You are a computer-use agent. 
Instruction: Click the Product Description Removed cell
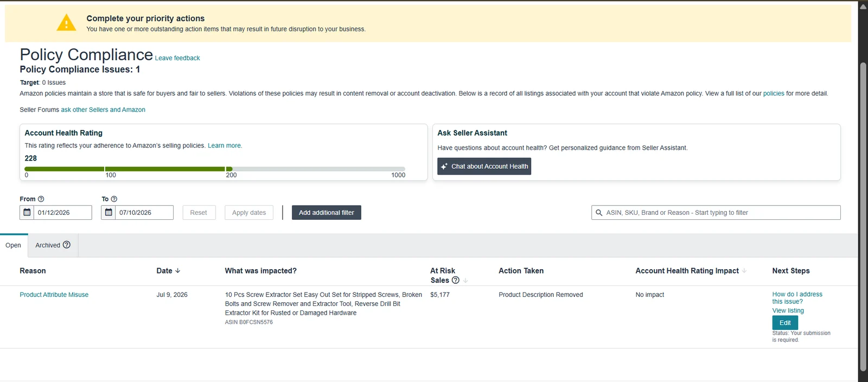tap(541, 295)
